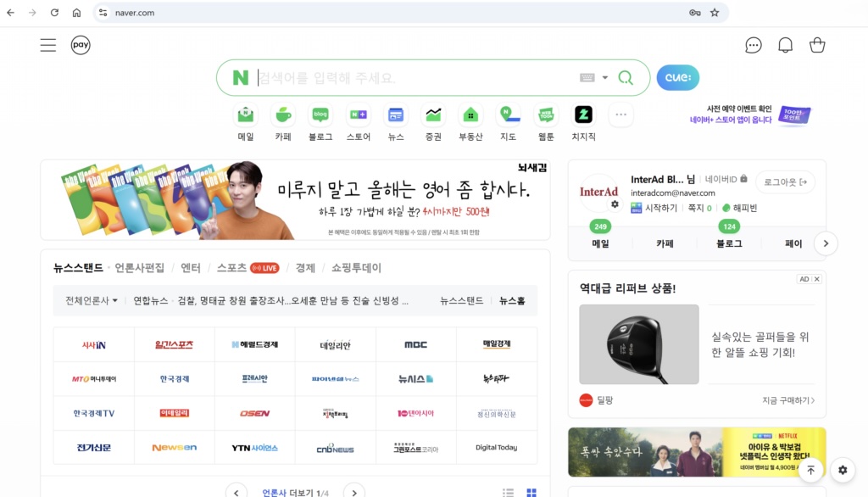Open the 카페 shortcut icon
The width and height of the screenshot is (868, 497).
pyautogui.click(x=283, y=115)
